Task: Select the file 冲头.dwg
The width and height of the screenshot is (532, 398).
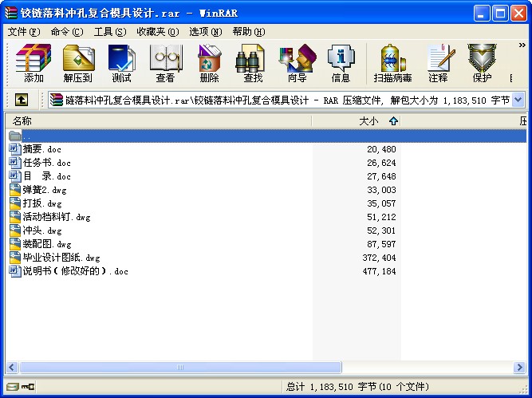Action: (x=42, y=231)
